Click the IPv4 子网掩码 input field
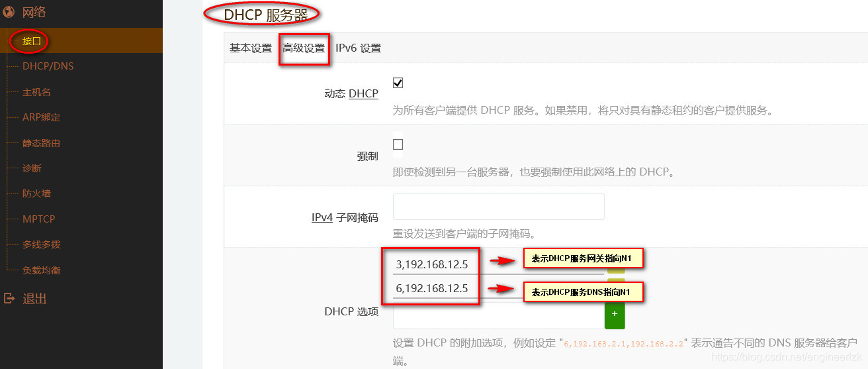This screenshot has height=369, width=868. 499,206
